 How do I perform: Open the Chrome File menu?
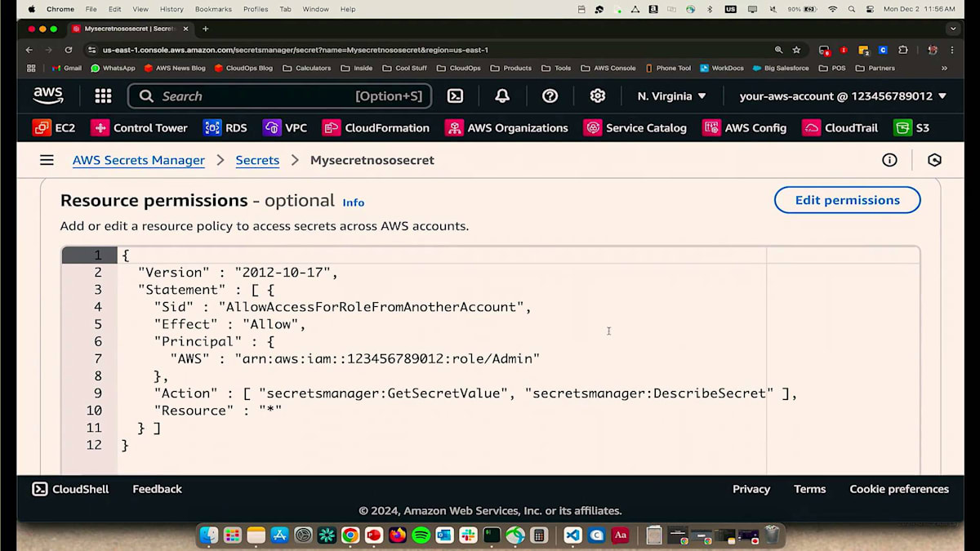91,9
